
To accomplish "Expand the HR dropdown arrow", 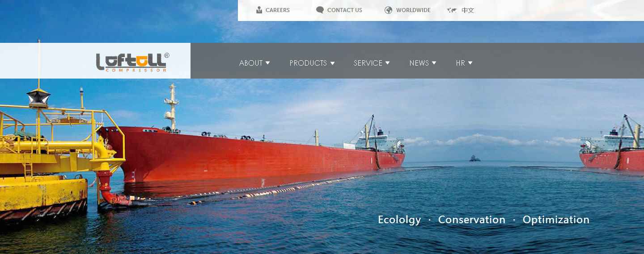I will pyautogui.click(x=470, y=63).
